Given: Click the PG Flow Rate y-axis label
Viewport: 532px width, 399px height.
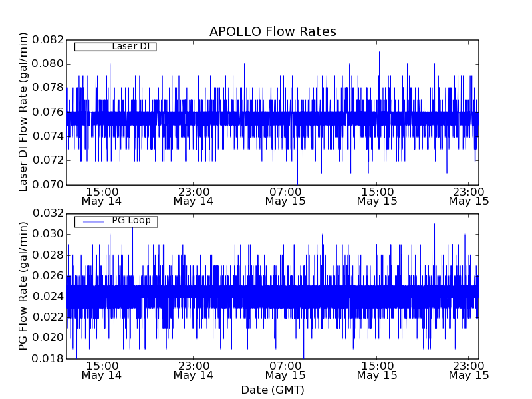Looking at the screenshot, I should (x=23, y=287).
